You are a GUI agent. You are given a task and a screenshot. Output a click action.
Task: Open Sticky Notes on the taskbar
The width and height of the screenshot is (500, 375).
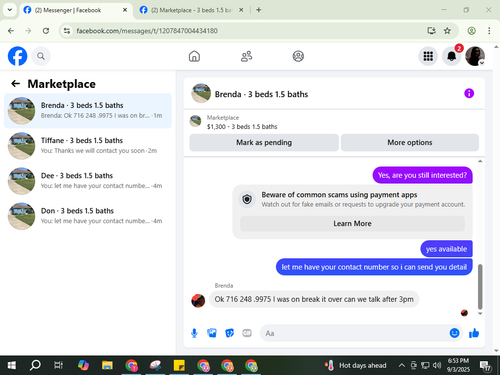tap(179, 366)
